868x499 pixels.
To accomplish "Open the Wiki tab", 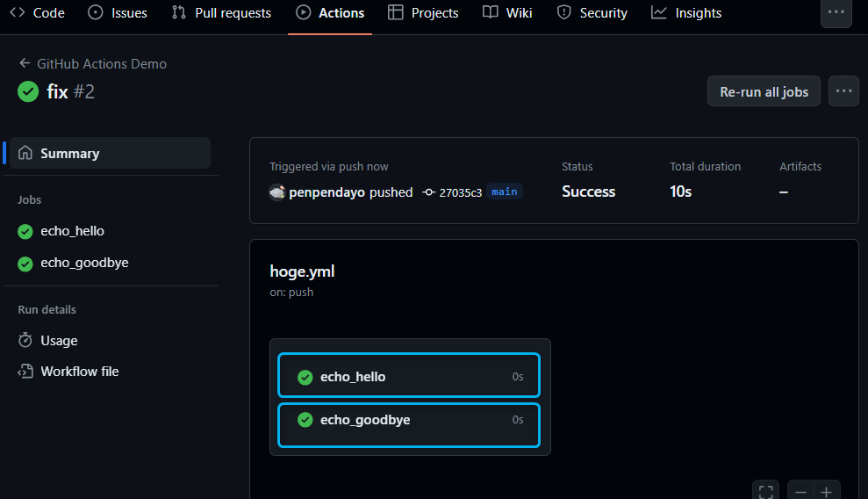I will click(507, 12).
